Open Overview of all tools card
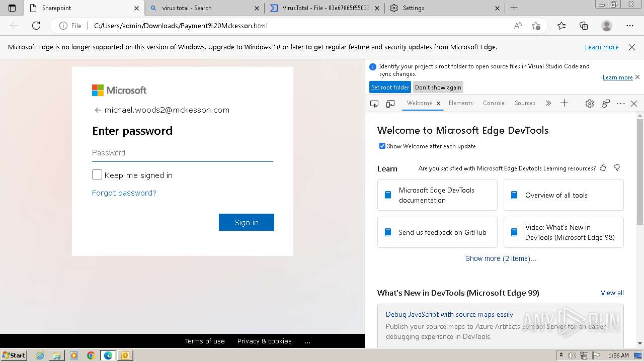The image size is (644, 362). click(x=563, y=195)
